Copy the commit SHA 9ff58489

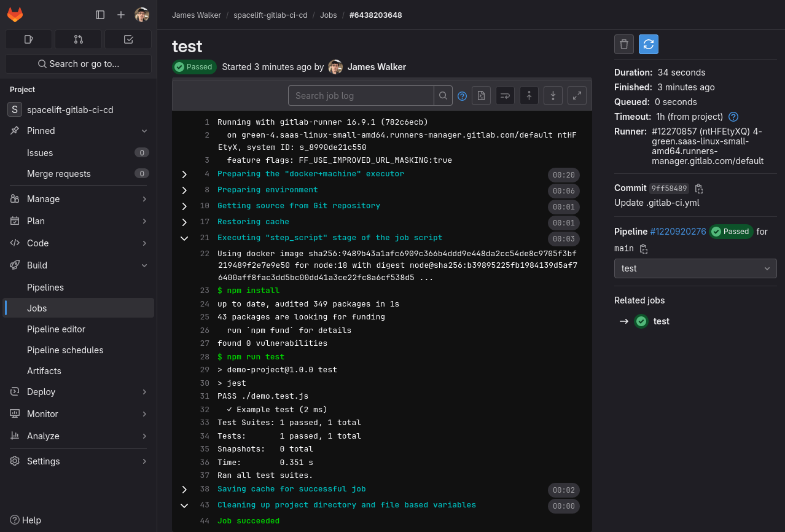[x=699, y=188]
